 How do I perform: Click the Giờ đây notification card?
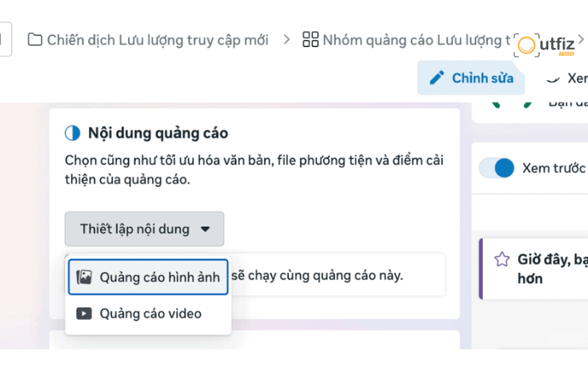point(534,269)
